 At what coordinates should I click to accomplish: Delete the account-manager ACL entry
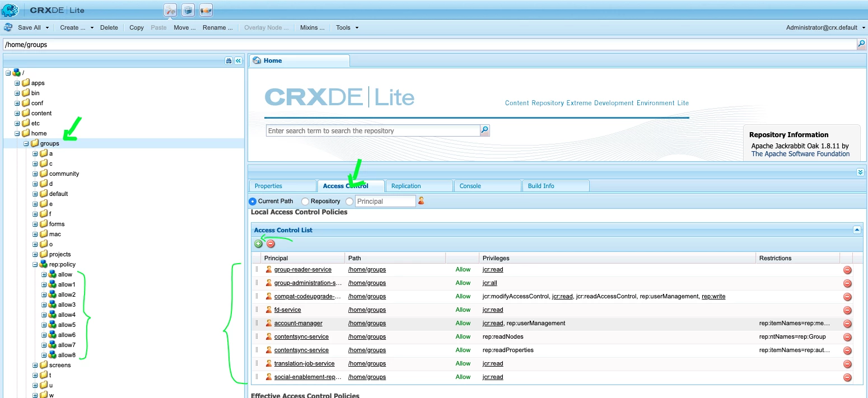click(x=847, y=324)
